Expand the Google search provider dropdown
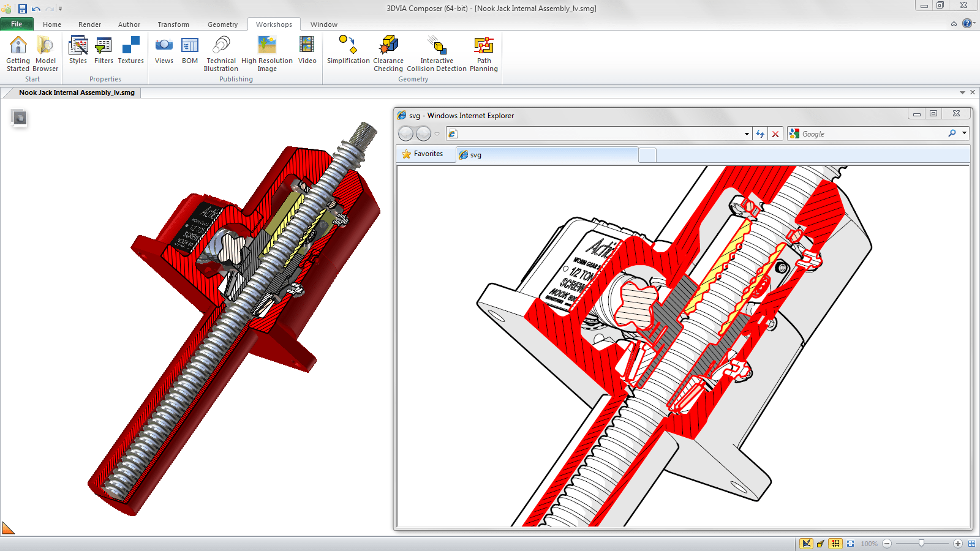980x551 pixels. tap(965, 133)
